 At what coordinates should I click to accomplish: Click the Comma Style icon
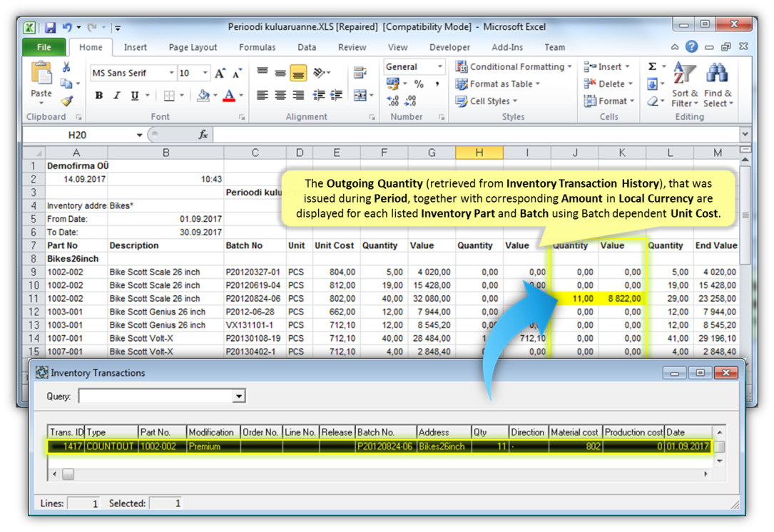point(437,84)
